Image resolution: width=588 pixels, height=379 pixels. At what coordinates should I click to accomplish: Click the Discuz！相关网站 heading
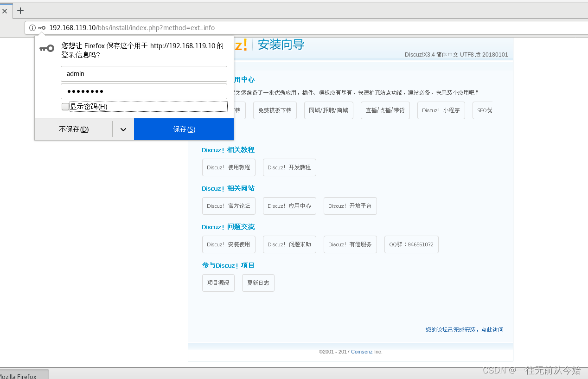[228, 188]
